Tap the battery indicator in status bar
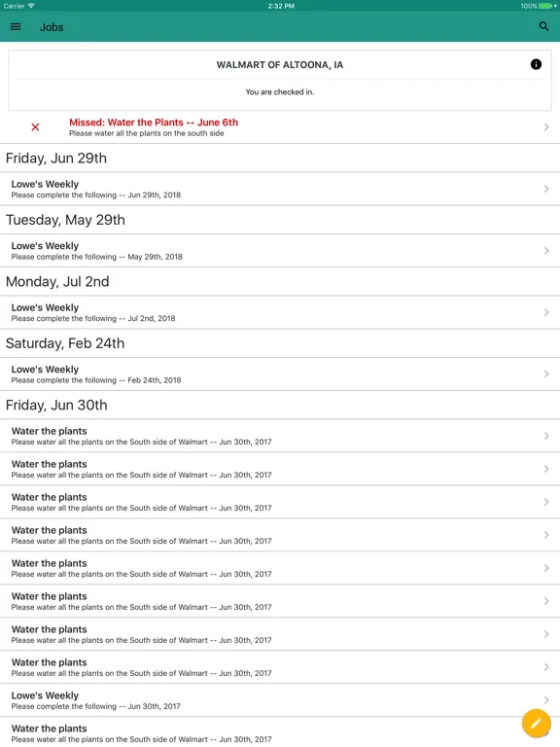Screen dimensions: 560x747 546,6
